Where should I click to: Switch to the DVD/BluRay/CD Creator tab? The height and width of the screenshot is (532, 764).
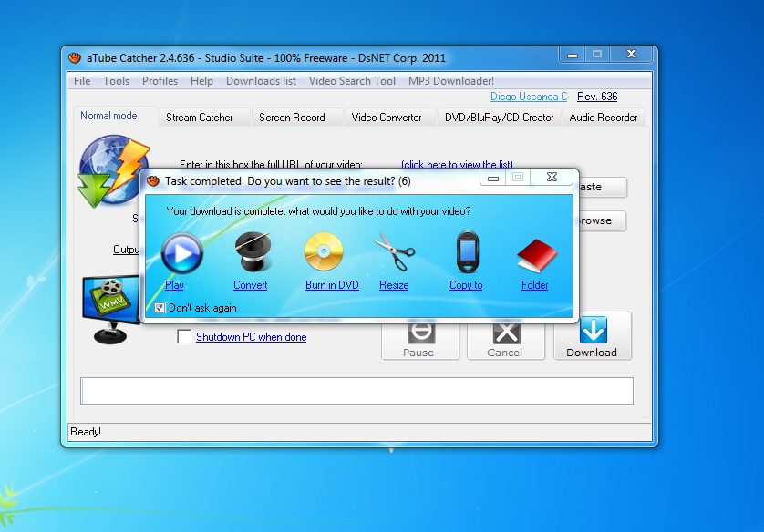click(499, 118)
